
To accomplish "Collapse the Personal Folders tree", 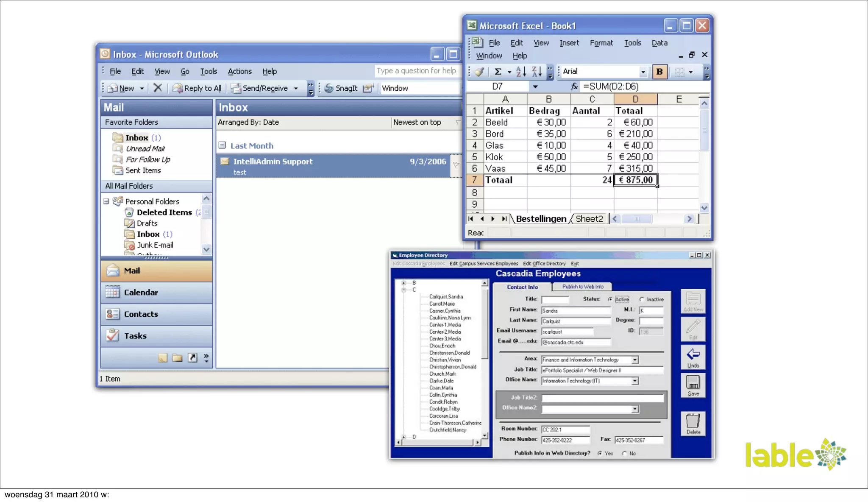I will click(x=106, y=201).
